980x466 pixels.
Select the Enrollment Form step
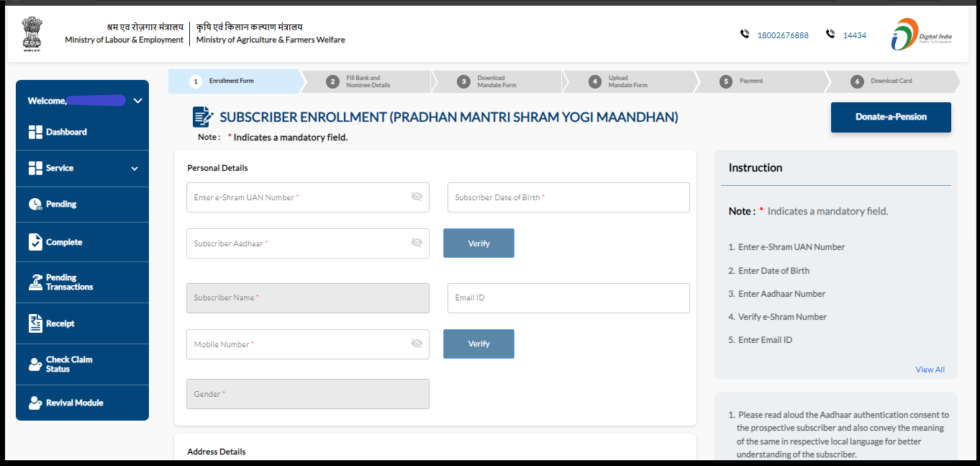click(235, 81)
